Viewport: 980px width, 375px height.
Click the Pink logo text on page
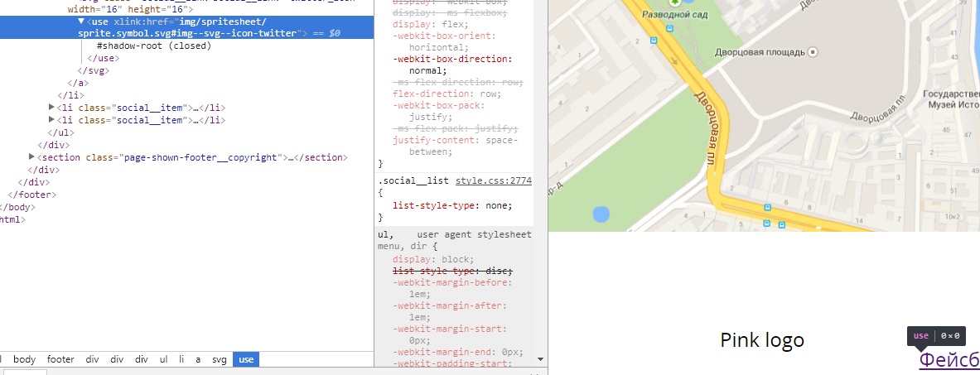pos(761,340)
